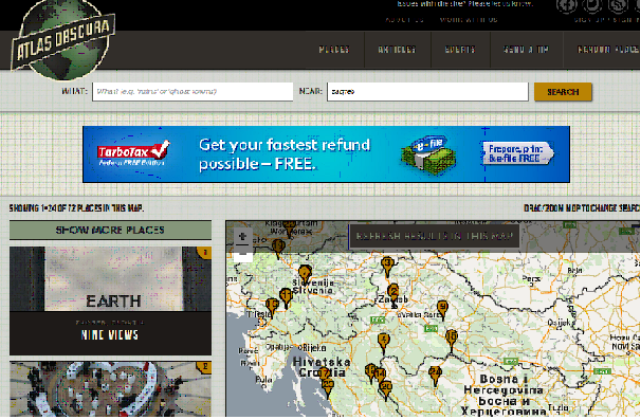
Task: Click the Osijek label on the map
Action: pos(559,323)
